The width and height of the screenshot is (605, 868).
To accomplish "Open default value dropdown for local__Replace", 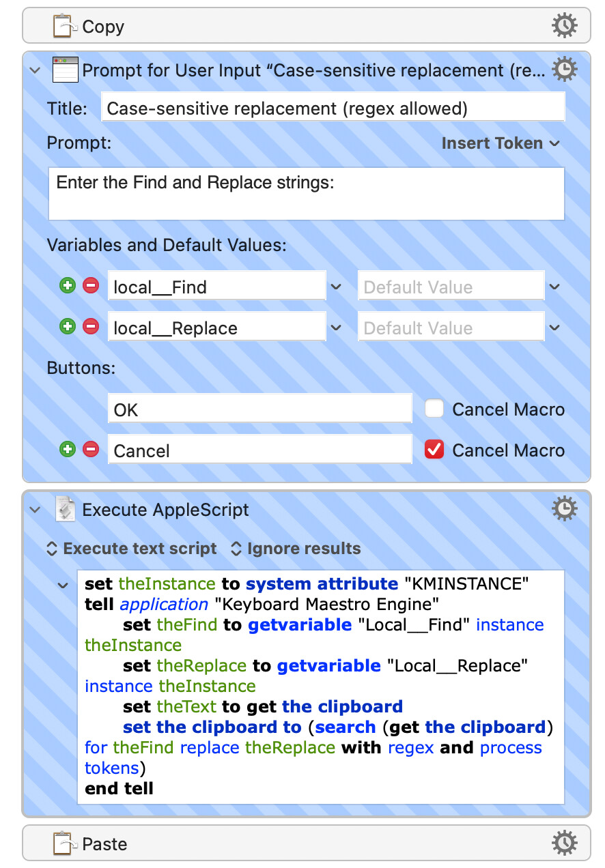I will pos(554,328).
